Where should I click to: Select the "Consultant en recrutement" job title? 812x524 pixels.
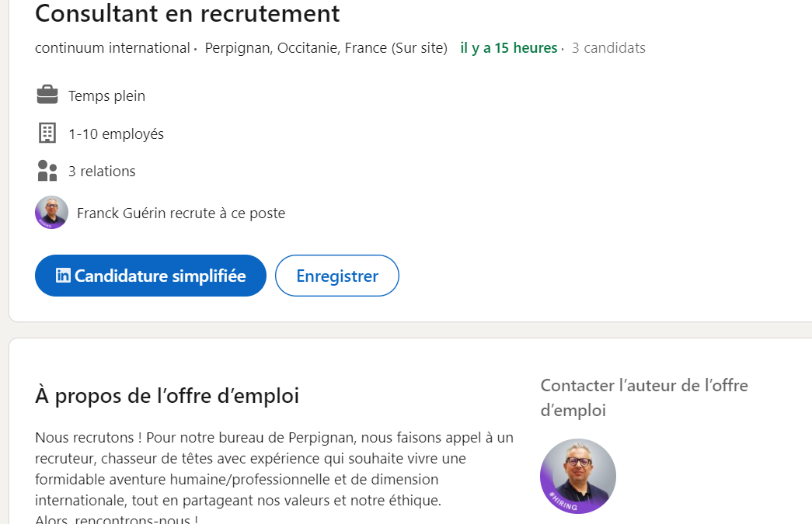(x=186, y=13)
